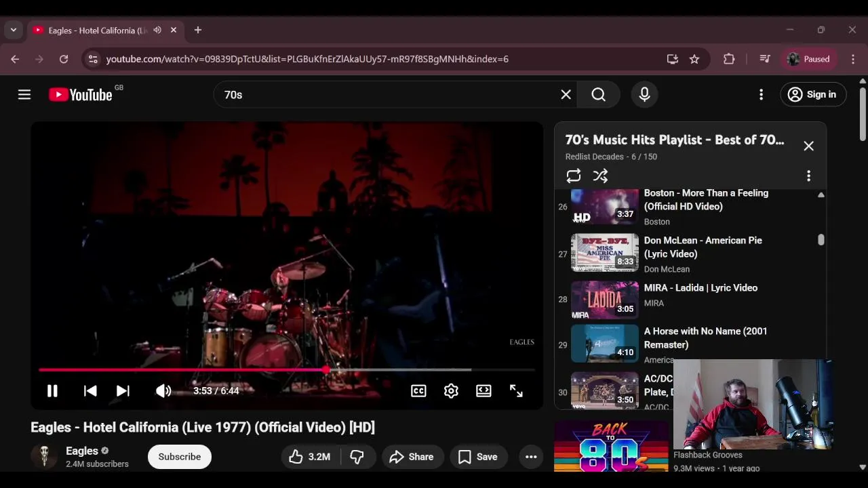Viewport: 868px width, 488px height.
Task: Play MIRA - Ladida lyric video
Action: pos(701,288)
